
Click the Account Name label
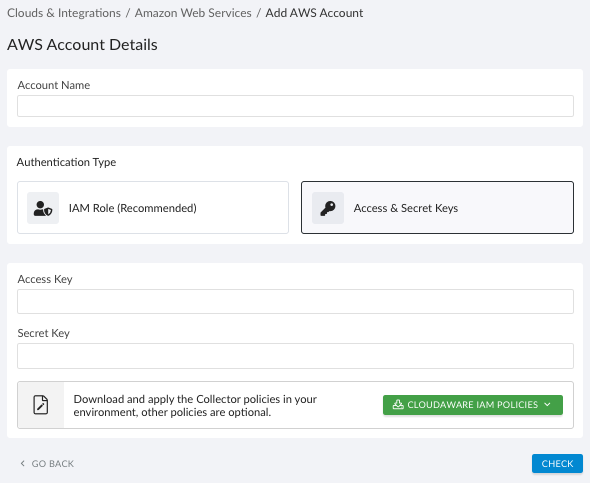click(54, 85)
